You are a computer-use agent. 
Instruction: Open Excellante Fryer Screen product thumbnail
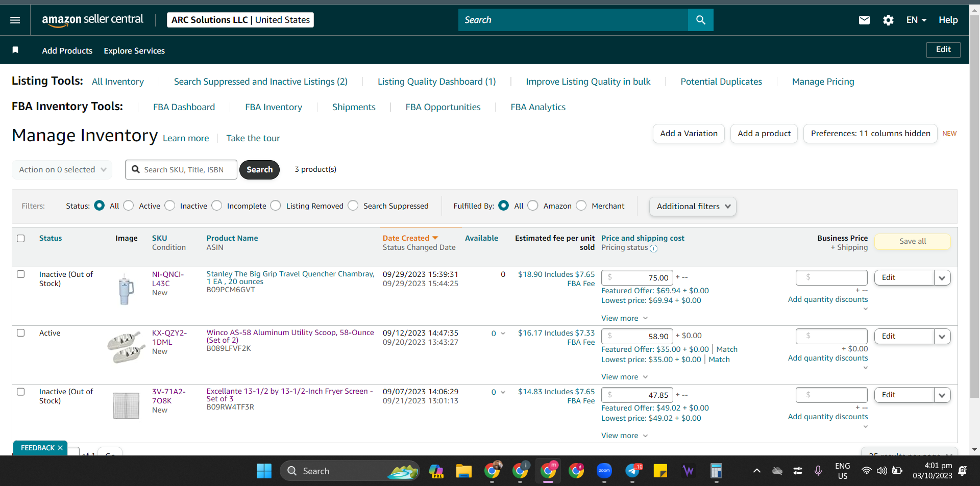(x=126, y=405)
